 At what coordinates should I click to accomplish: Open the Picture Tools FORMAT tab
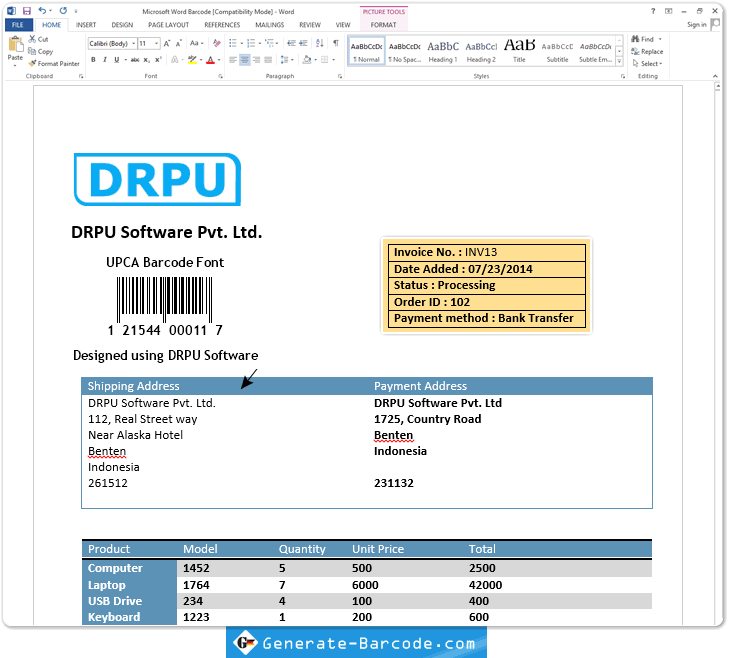coord(384,25)
